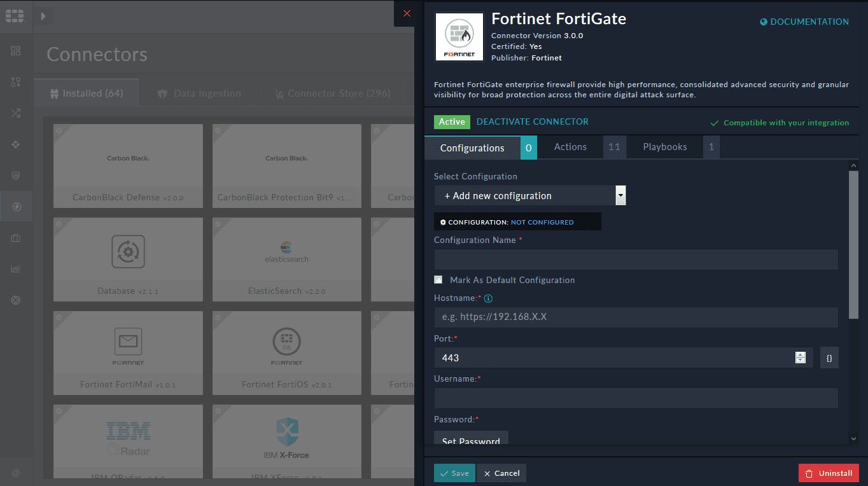Switch to the Playbooks tab
This screenshot has height=486, width=868.
[664, 147]
